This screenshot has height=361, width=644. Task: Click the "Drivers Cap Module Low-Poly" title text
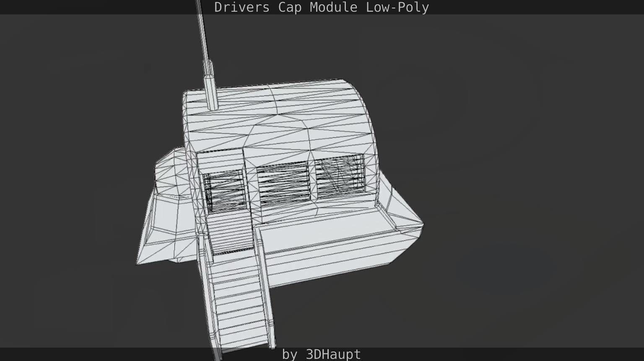click(322, 7)
